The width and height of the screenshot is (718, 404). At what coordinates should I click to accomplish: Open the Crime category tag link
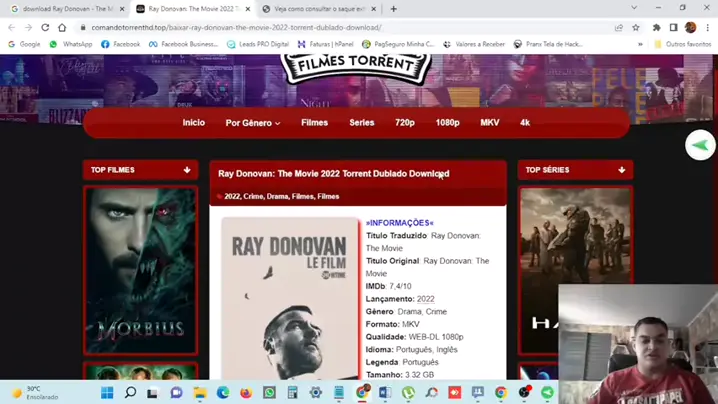[253, 197]
